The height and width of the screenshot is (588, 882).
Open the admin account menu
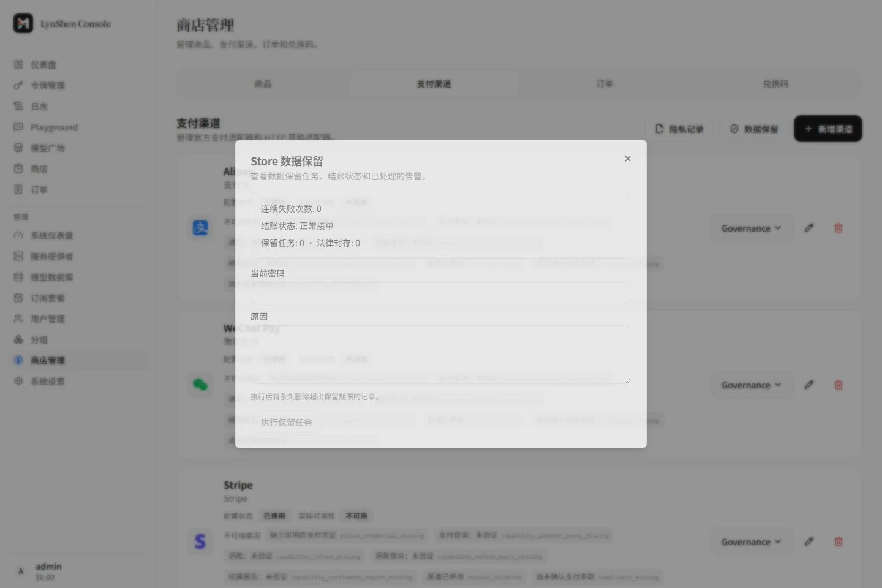[x=78, y=571]
